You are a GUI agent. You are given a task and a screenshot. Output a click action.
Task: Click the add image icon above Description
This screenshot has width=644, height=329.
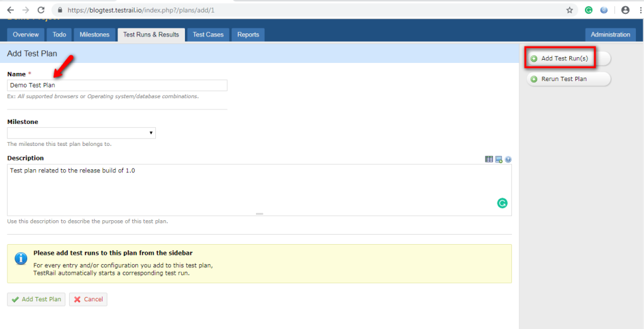[499, 159]
